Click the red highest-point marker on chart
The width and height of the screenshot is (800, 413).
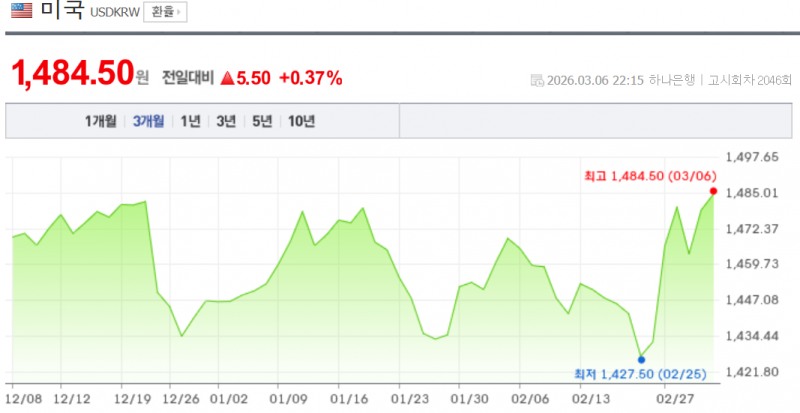tap(713, 191)
